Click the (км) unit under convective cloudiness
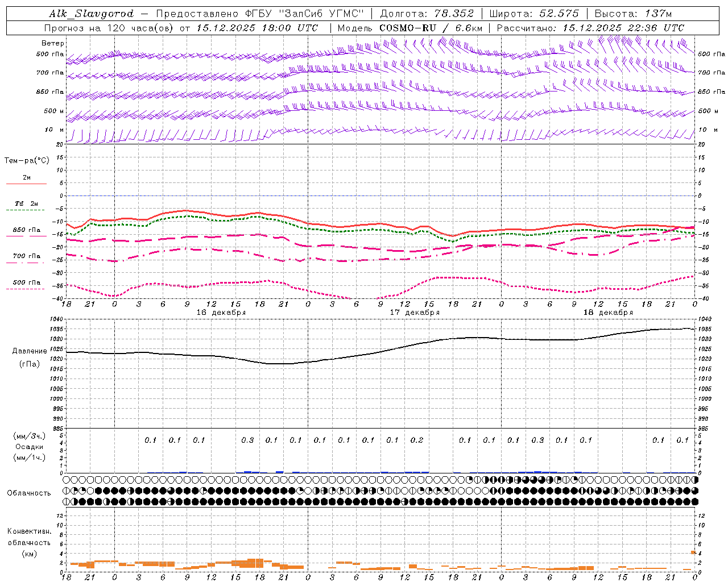This screenshot has height=582, width=728. (29, 554)
